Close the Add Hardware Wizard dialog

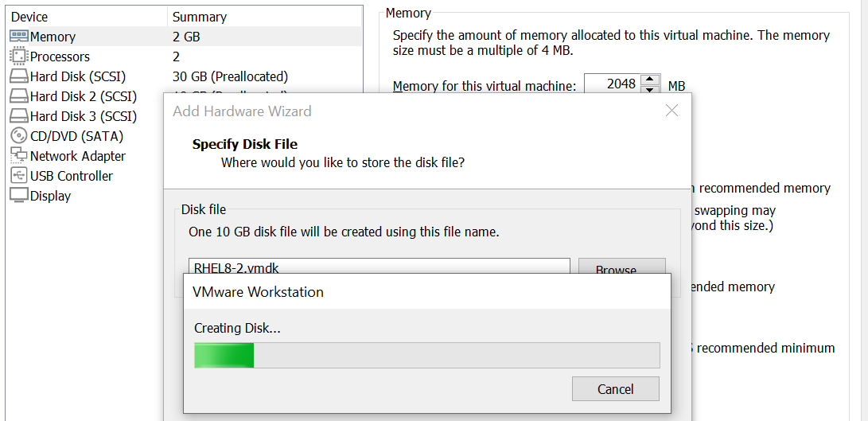pos(671,111)
